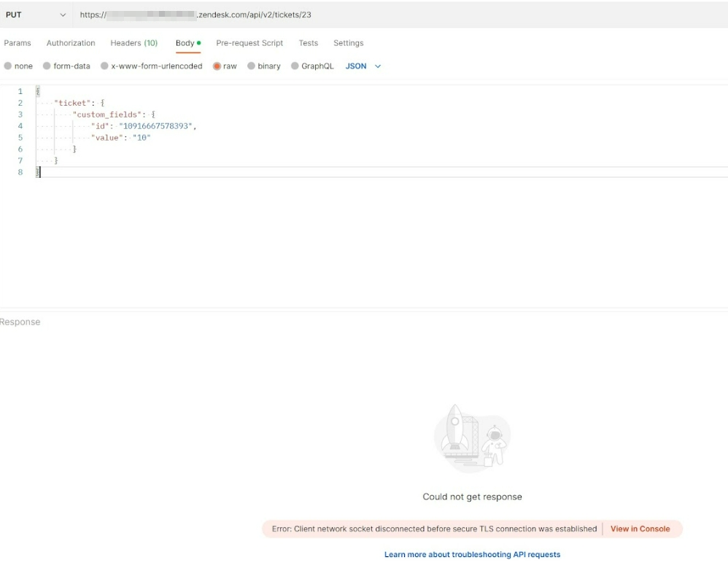Image resolution: width=728 pixels, height=584 pixels.
Task: Select the none body type radio
Action: [x=8, y=66]
